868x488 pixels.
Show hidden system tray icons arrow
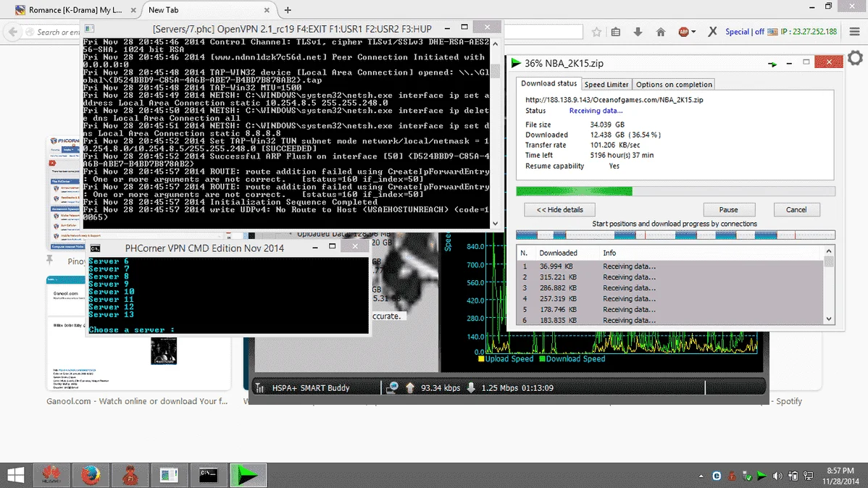701,476
